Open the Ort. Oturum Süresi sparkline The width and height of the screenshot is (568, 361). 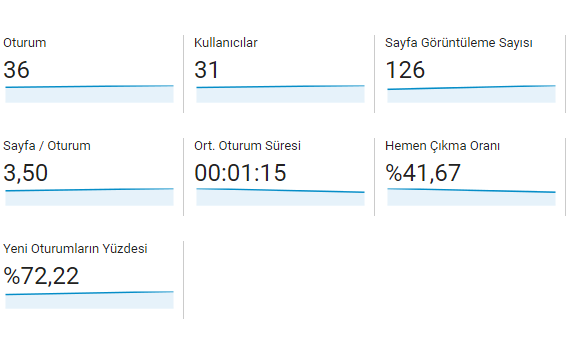click(280, 197)
